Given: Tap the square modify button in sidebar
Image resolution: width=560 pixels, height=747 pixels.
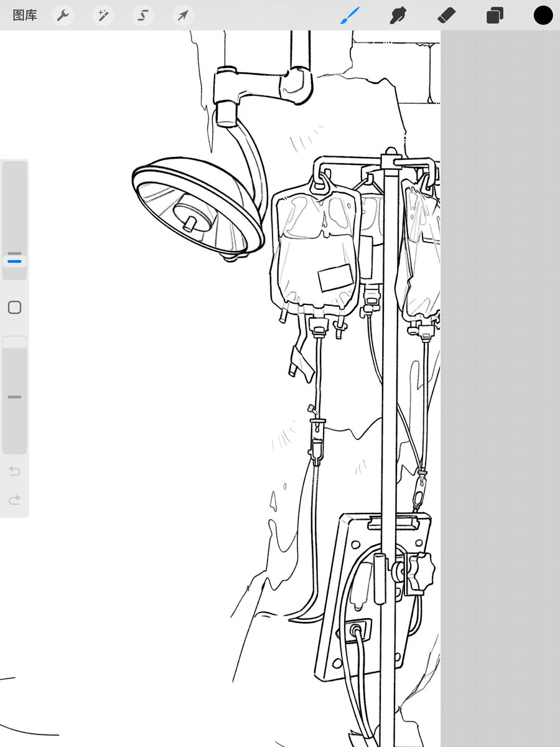Looking at the screenshot, I should [14, 307].
